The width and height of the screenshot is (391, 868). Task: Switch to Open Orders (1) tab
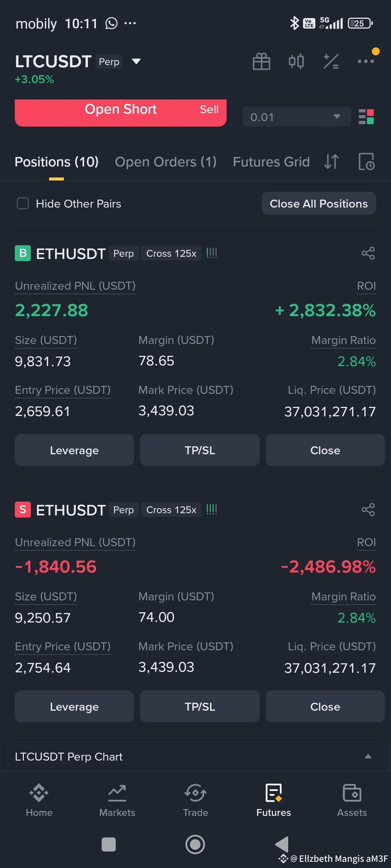click(x=166, y=162)
